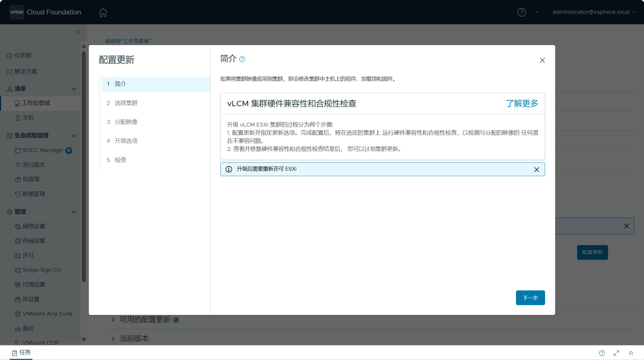This screenshot has width=644, height=360.
Task: Expand task panel with diagonal arrows icon
Action: [616, 353]
